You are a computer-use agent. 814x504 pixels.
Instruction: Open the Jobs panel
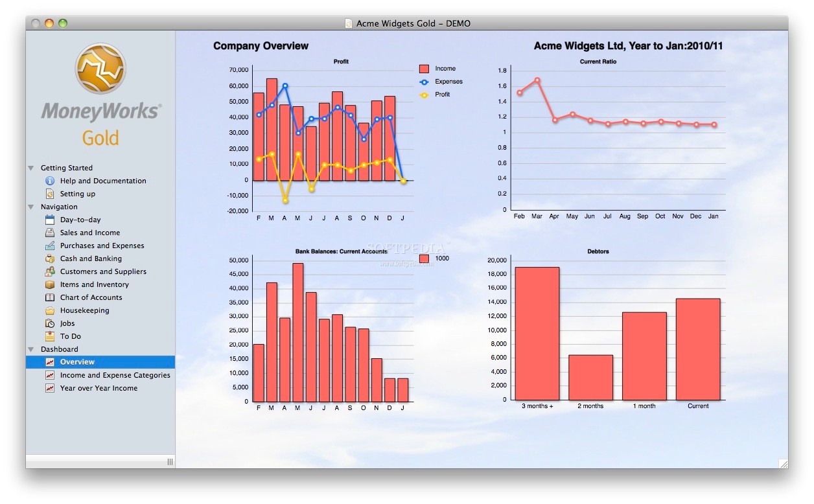pos(67,323)
